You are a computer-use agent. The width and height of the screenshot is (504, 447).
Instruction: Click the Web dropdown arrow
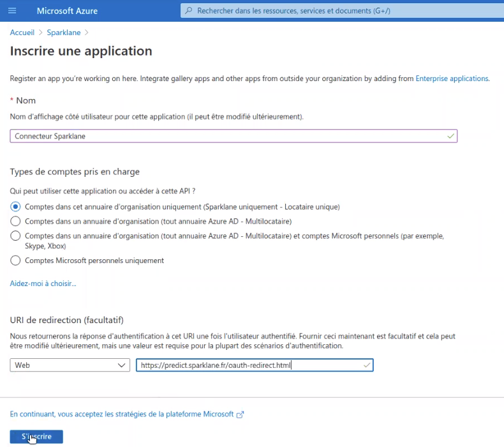pos(121,365)
